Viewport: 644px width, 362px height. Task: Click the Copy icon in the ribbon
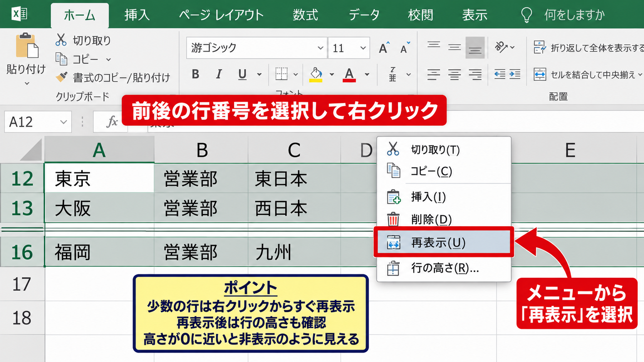tap(61, 59)
